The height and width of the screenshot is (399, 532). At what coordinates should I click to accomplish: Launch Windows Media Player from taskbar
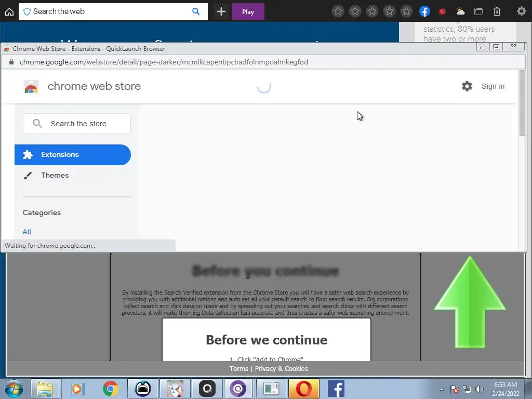pyautogui.click(x=77, y=389)
